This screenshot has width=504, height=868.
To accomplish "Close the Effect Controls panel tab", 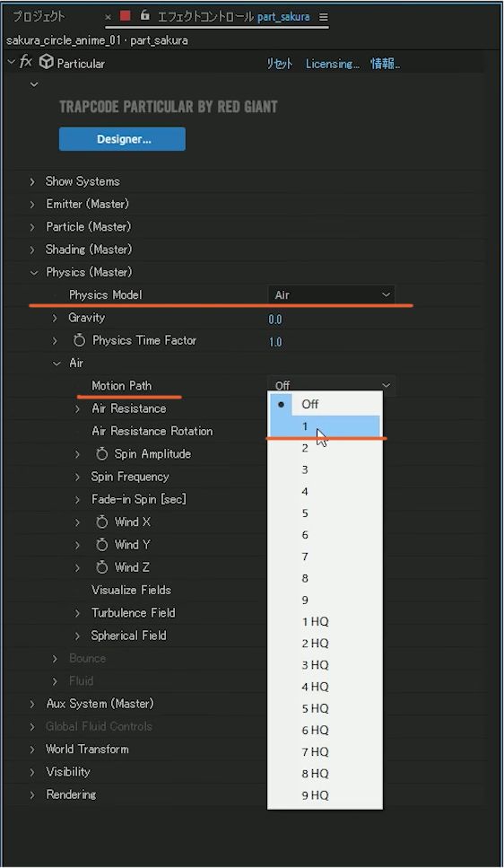I will [x=108, y=17].
